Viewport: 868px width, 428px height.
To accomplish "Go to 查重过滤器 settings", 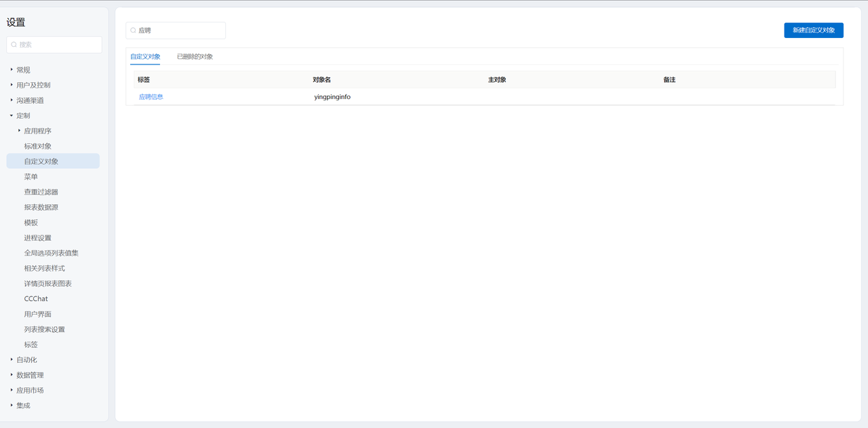I will (41, 192).
